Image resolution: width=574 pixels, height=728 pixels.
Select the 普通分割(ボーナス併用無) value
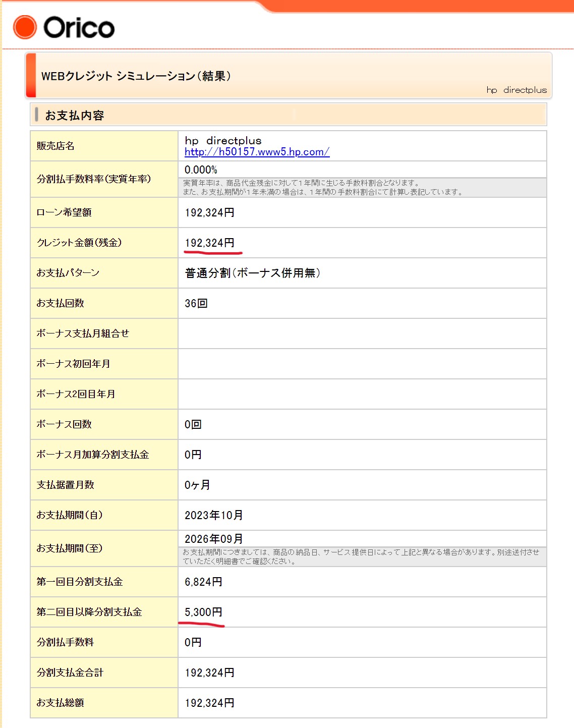point(253,273)
